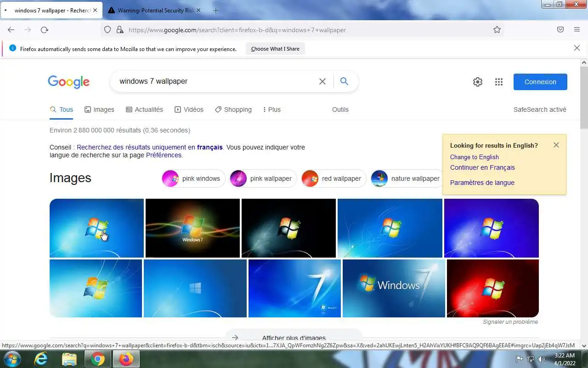Go back with Firefox back arrow

pos(11,30)
